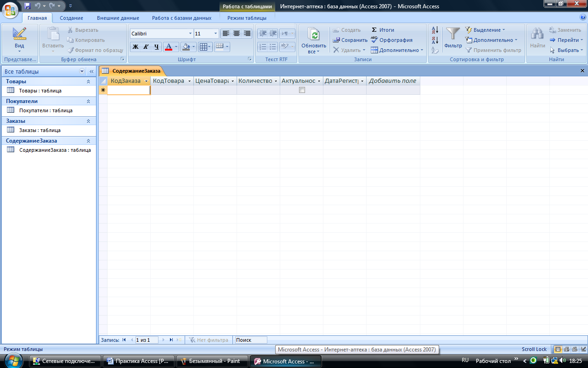Open the Количество column filter arrow
588x368 pixels.
(276, 81)
